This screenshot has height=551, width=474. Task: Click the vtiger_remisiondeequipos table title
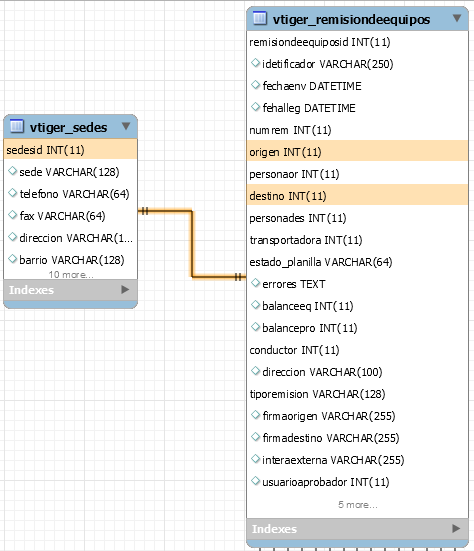(x=351, y=19)
